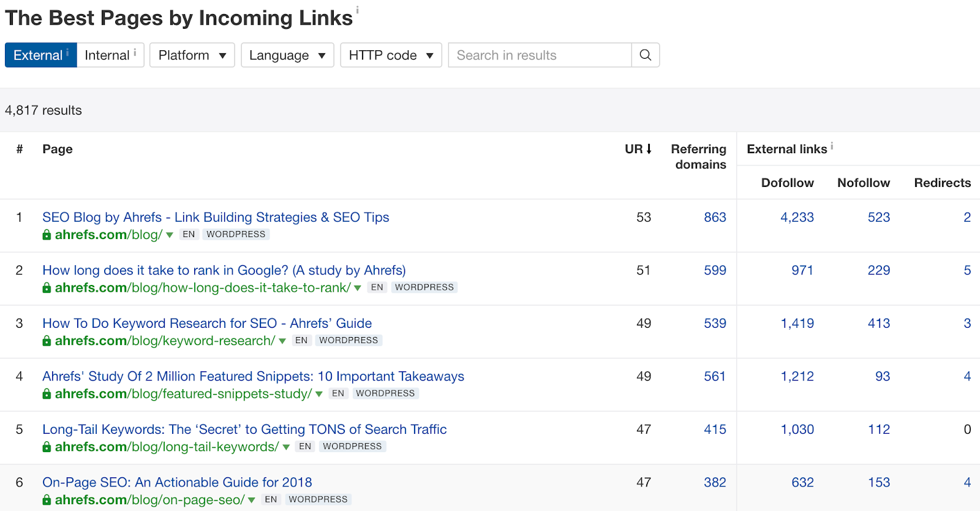Click nofollow count 112
This screenshot has height=511, width=980.
pyautogui.click(x=879, y=430)
